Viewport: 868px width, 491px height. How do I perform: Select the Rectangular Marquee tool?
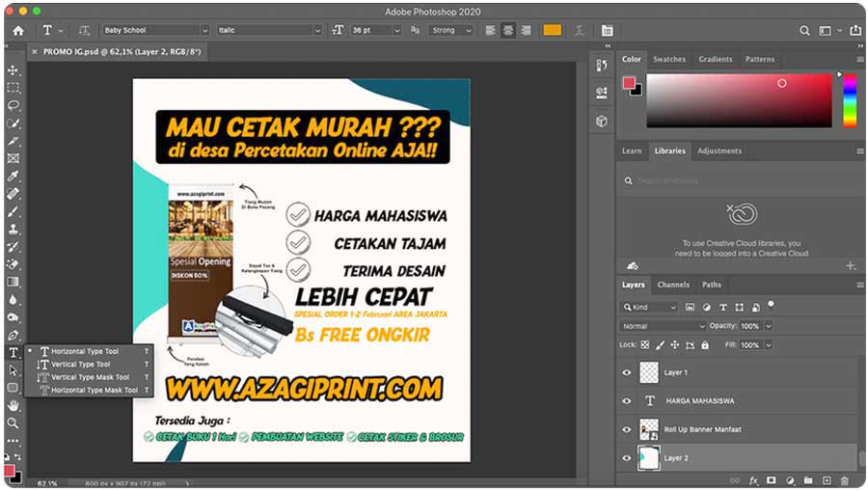click(x=14, y=88)
